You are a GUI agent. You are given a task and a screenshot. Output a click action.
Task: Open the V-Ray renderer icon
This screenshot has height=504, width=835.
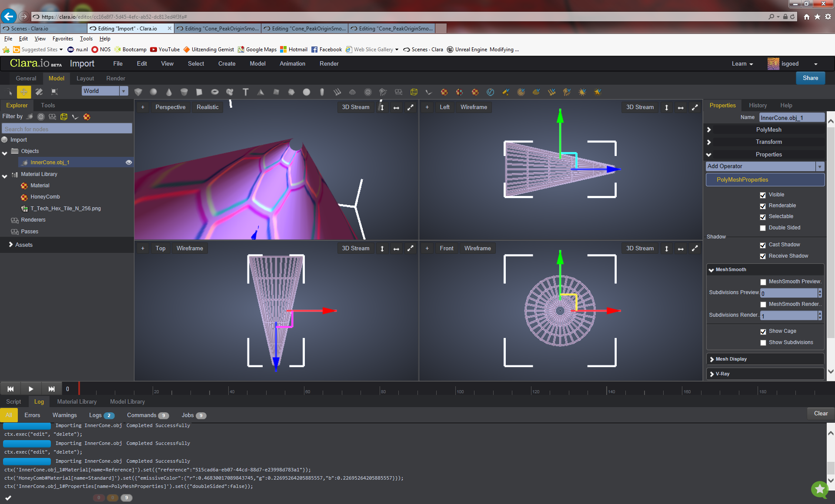(x=491, y=92)
